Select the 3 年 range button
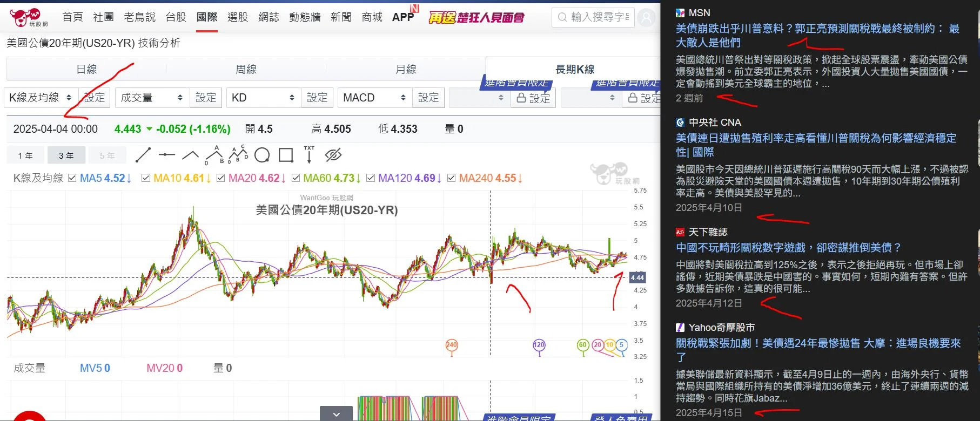The height and width of the screenshot is (421, 980). (x=66, y=155)
